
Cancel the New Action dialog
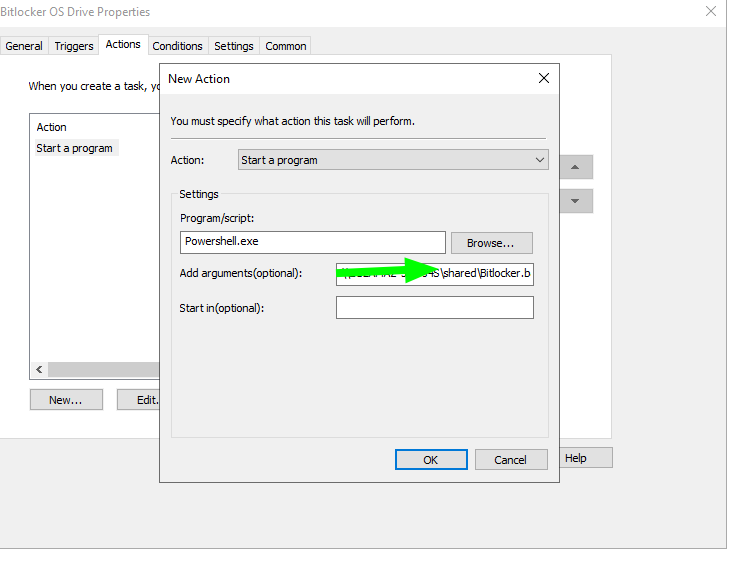[x=511, y=459]
